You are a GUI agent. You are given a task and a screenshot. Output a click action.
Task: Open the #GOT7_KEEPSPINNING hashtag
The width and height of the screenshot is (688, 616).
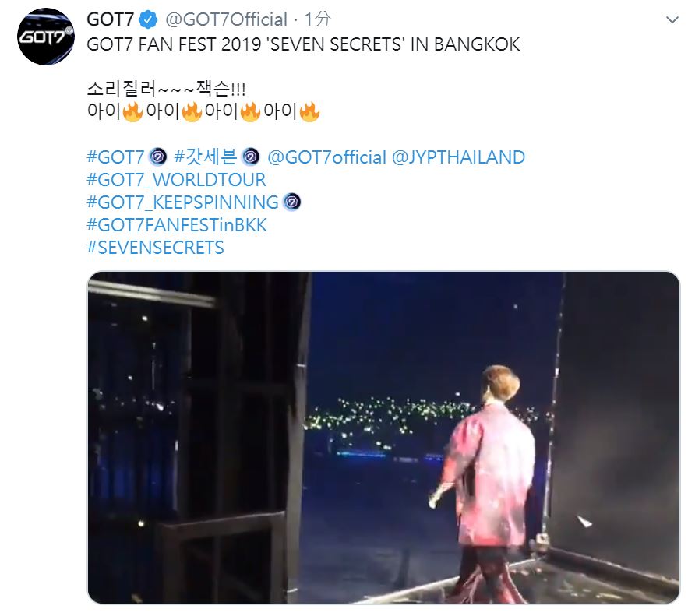182,202
